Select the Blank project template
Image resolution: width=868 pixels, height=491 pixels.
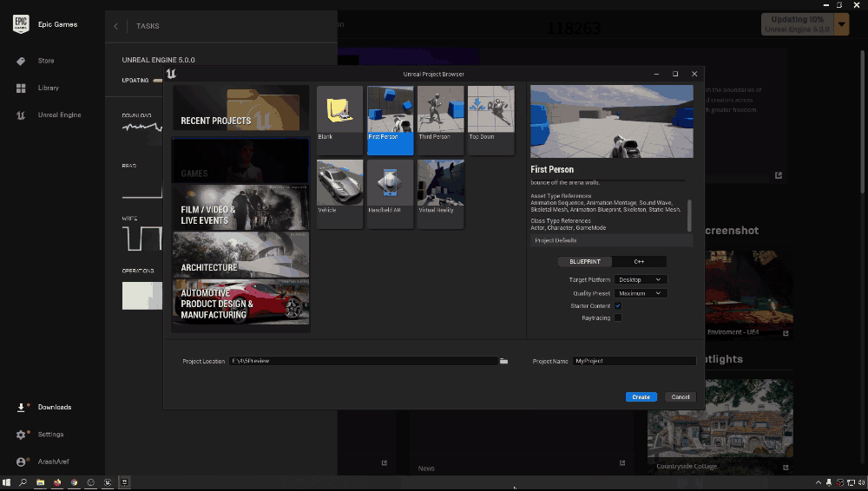(x=339, y=115)
